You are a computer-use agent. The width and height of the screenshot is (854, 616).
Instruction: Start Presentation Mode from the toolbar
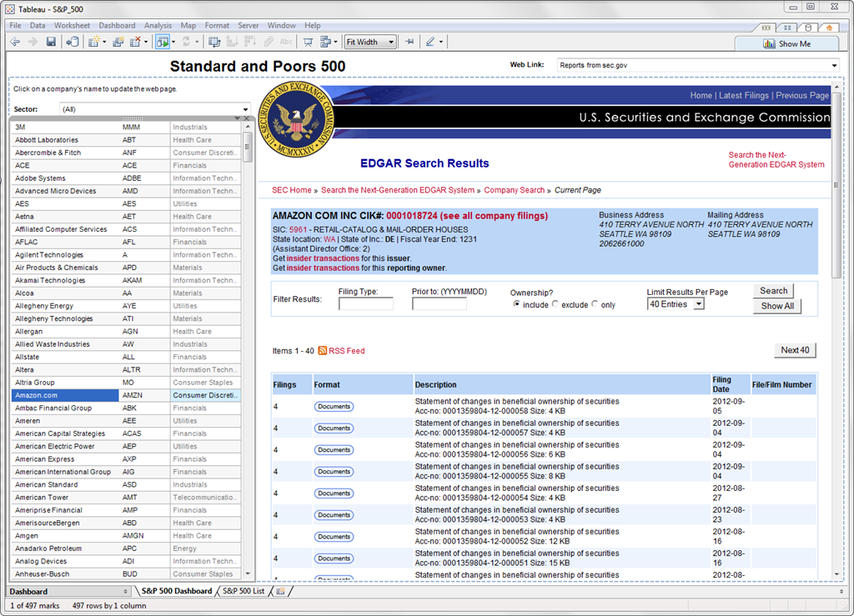(308, 42)
